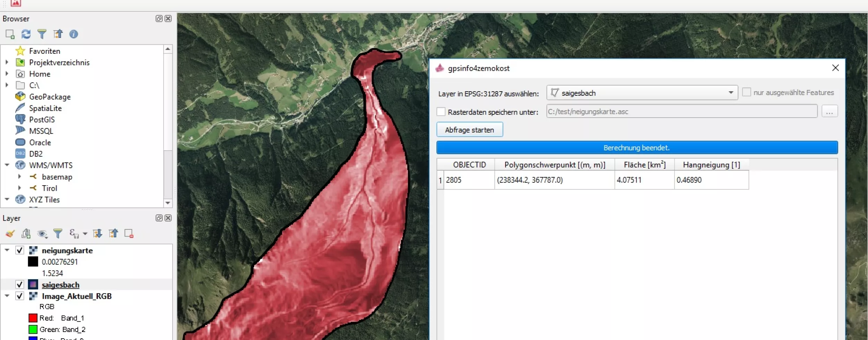Click the Filter Browser icon

pos(42,34)
